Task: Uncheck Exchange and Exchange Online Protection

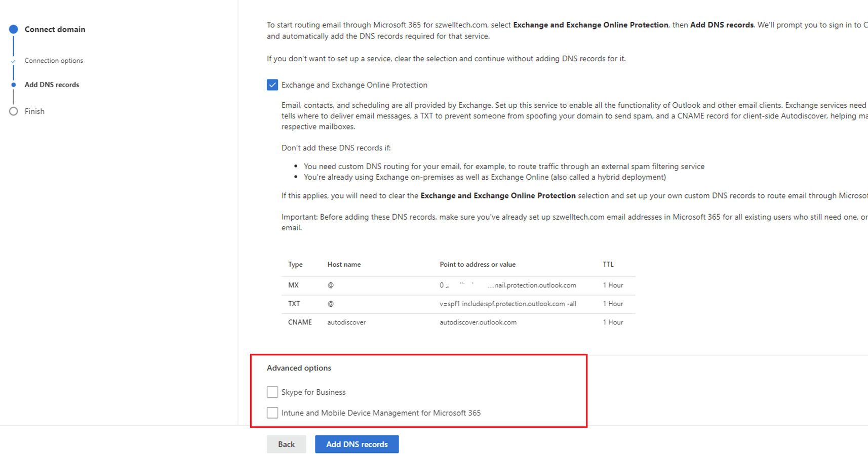Action: (272, 85)
